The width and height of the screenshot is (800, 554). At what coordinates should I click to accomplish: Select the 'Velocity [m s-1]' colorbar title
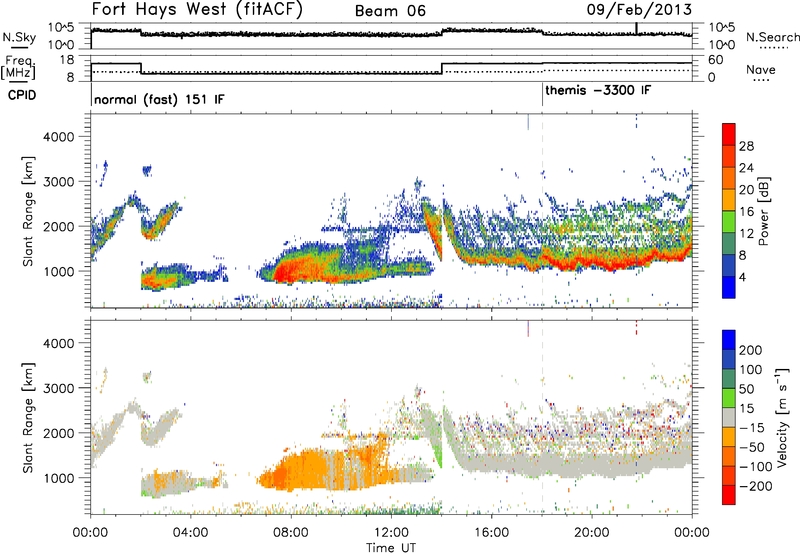click(782, 417)
